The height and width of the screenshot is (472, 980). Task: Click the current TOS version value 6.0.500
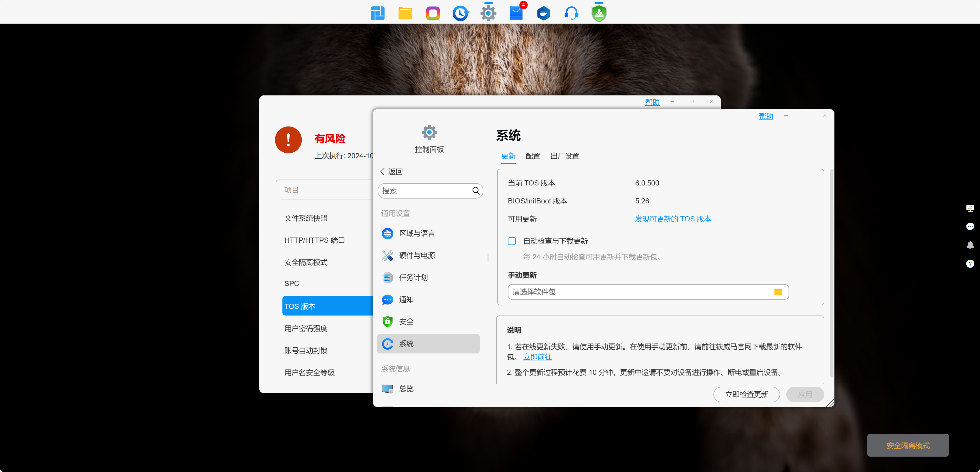[x=647, y=183]
